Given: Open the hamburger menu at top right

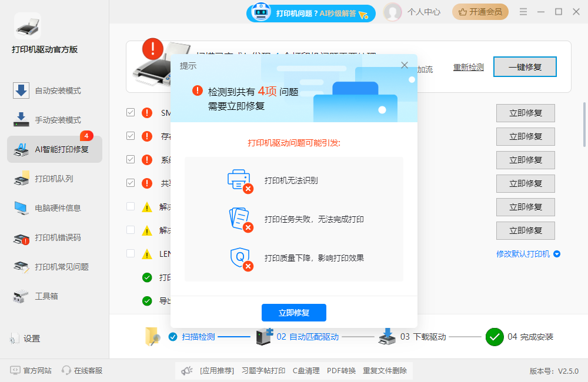Looking at the screenshot, I should tap(523, 11).
